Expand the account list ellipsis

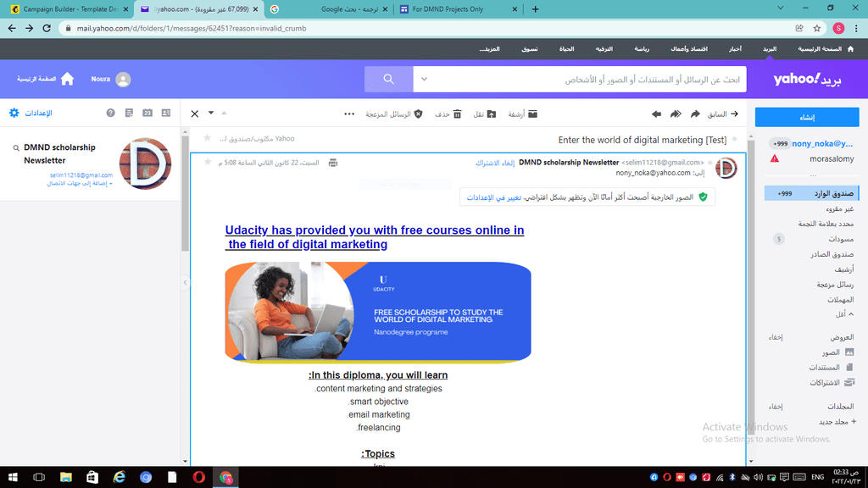(813, 175)
